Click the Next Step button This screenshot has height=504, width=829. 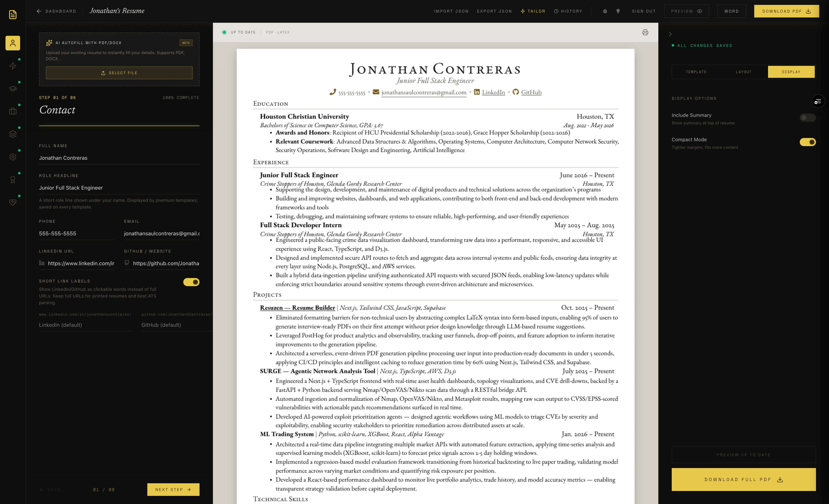click(x=173, y=489)
